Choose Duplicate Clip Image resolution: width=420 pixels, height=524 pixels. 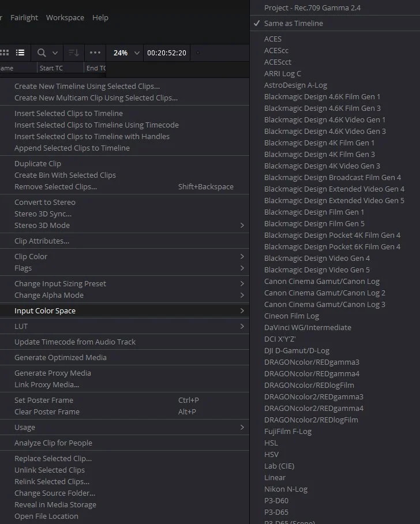pos(37,163)
